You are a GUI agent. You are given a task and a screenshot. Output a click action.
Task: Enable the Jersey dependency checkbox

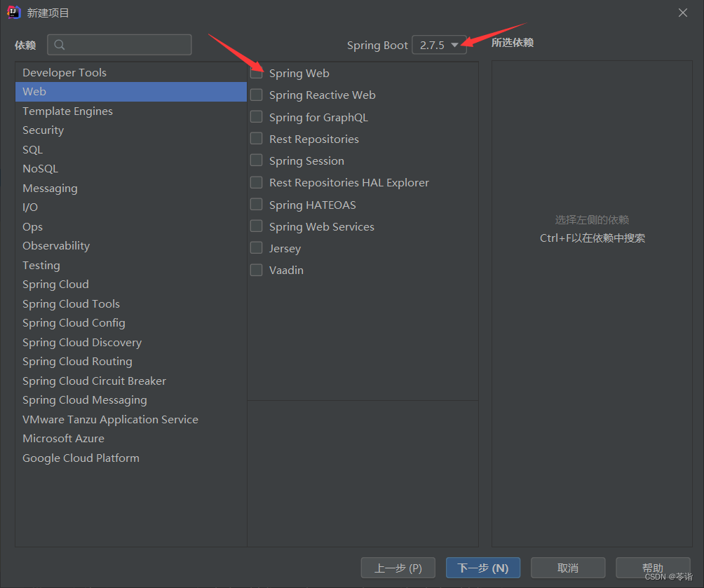point(257,248)
